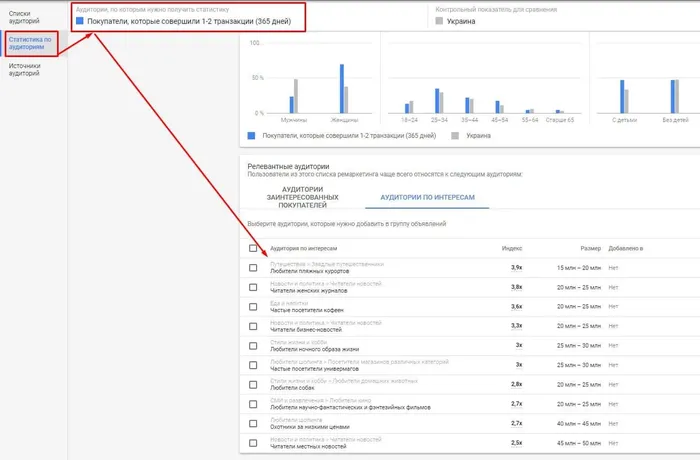The width and height of the screenshot is (700, 460).
Task: Click the blue С детьми bar in the parental chart
Action: pos(622,96)
